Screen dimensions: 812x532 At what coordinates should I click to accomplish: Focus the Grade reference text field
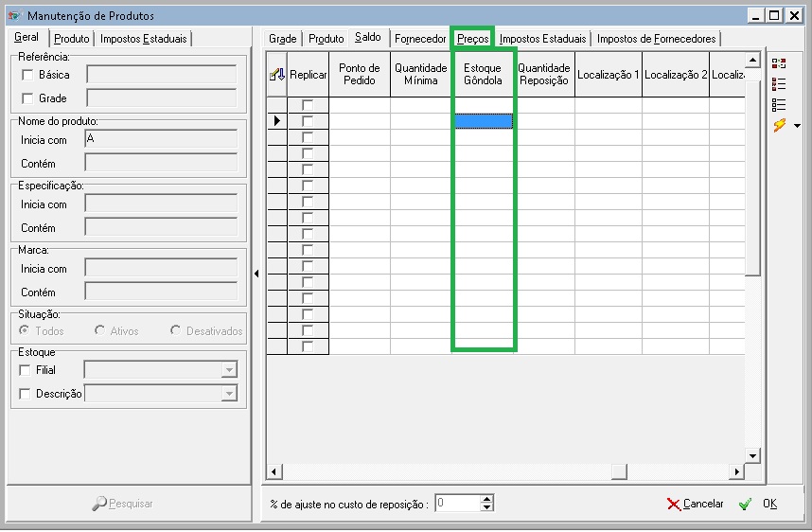[x=162, y=98]
